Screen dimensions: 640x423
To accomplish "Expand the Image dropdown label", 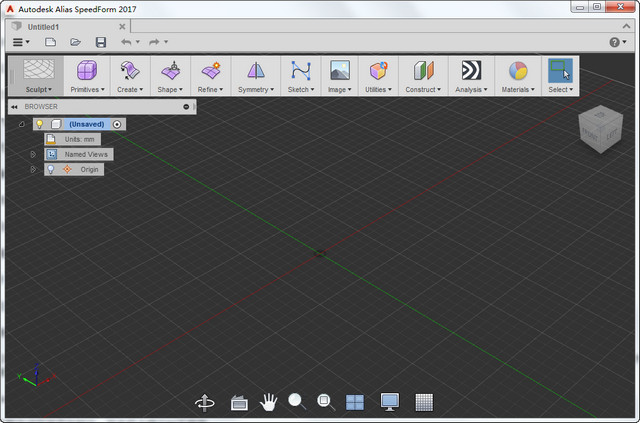I will [x=340, y=89].
